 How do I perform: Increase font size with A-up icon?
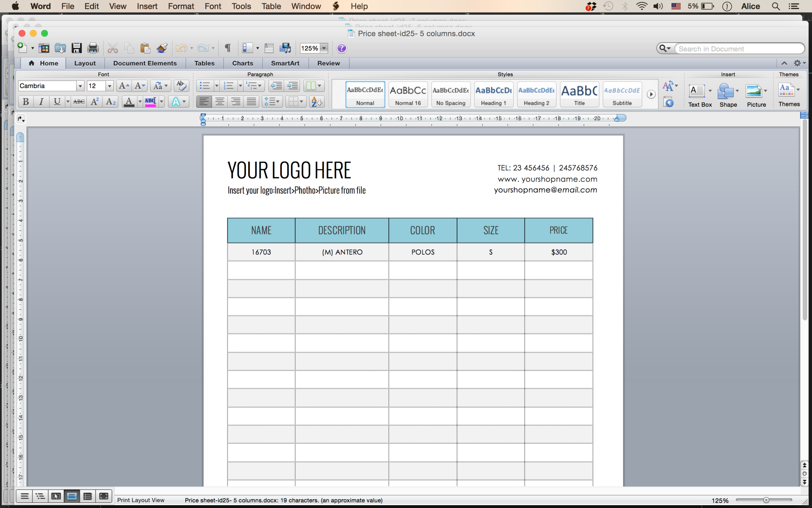pyautogui.click(x=124, y=86)
